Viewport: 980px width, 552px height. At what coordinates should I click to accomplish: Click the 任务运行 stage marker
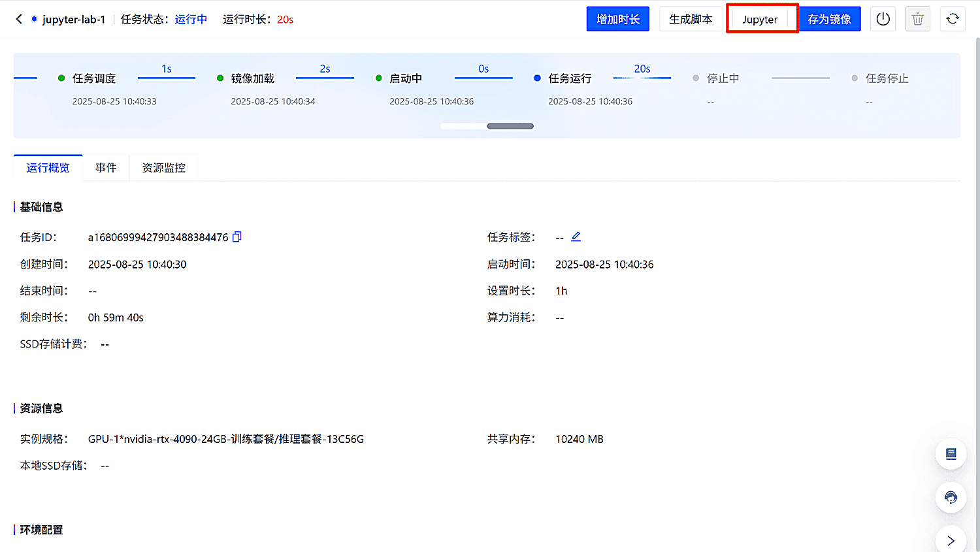537,78
